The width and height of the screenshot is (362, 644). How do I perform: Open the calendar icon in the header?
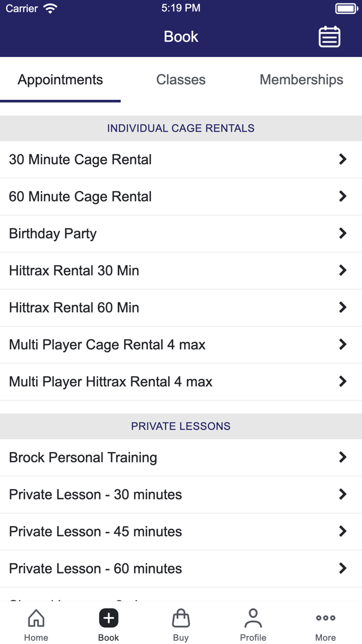tap(329, 36)
